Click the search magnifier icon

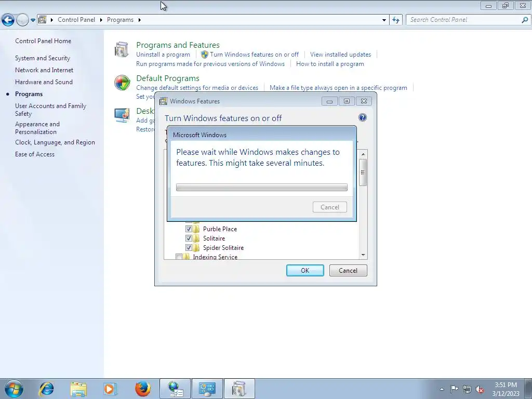[525, 20]
